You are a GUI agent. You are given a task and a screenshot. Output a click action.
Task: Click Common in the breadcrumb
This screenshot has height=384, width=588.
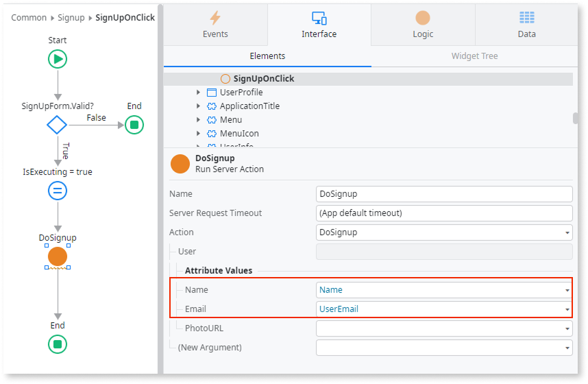click(29, 18)
